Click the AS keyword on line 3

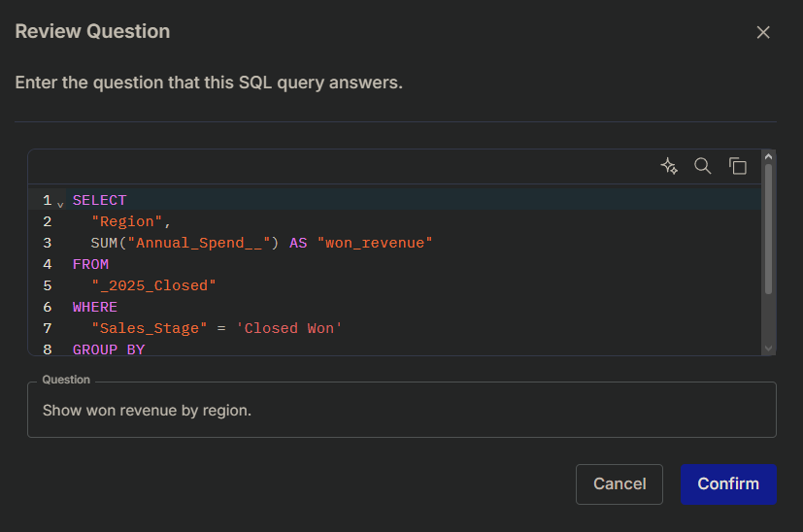(x=298, y=243)
